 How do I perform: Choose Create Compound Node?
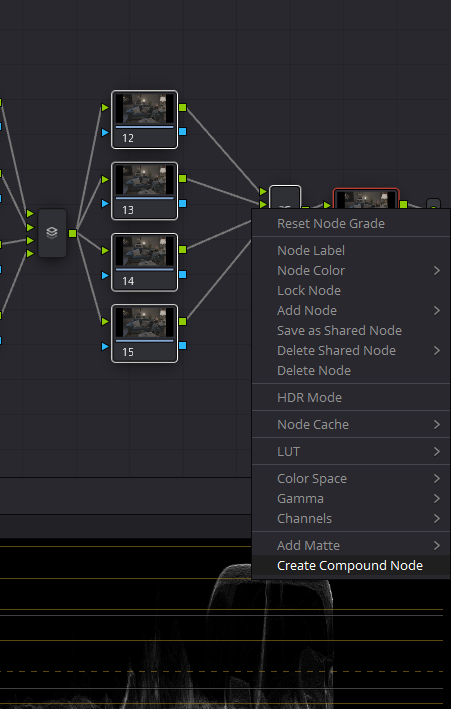pos(351,566)
